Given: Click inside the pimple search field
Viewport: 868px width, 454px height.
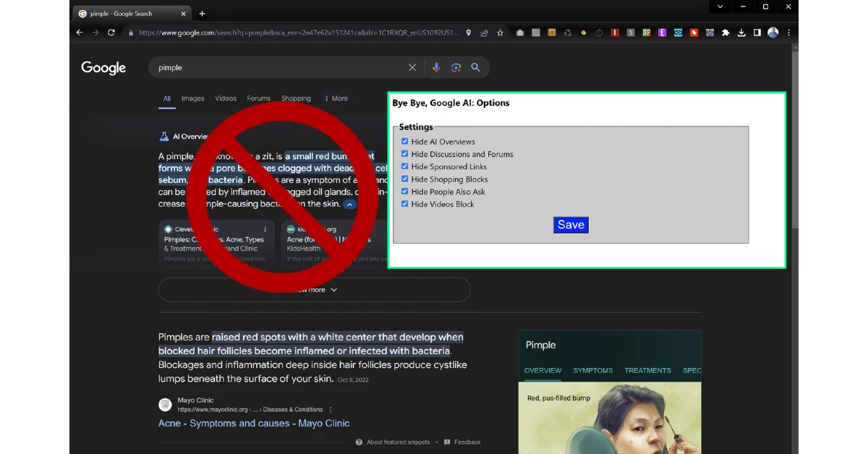Looking at the screenshot, I should (275, 67).
